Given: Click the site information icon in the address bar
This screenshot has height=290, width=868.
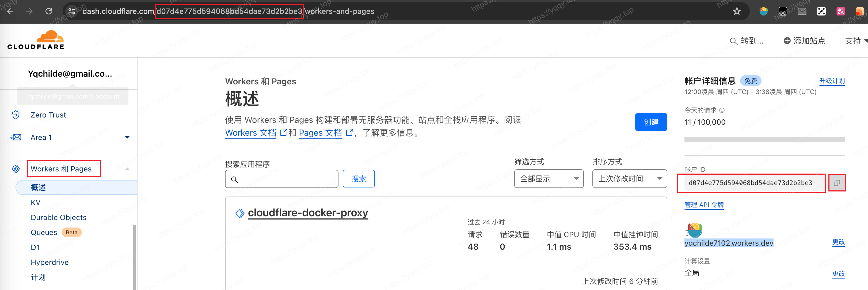Looking at the screenshot, I should [71, 11].
